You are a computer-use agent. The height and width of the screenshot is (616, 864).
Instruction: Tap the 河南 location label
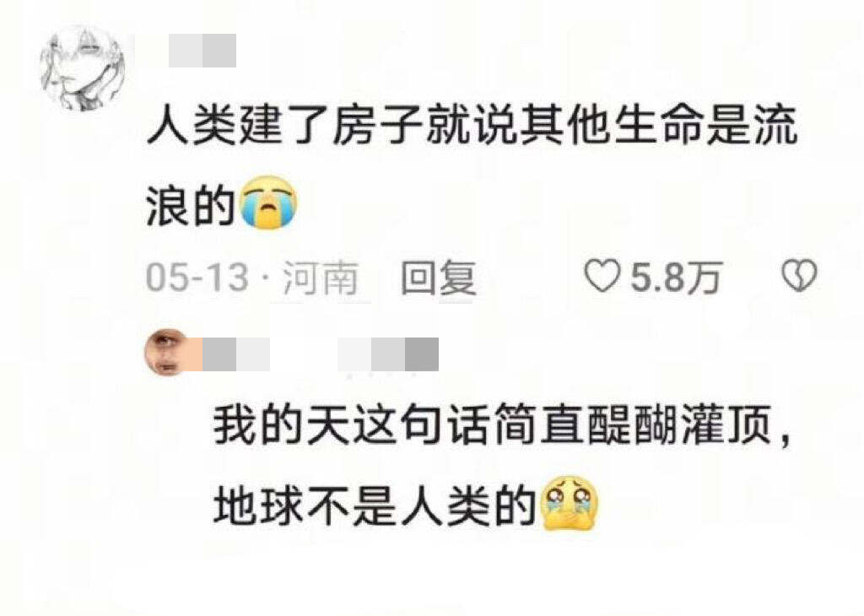pyautogui.click(x=321, y=278)
